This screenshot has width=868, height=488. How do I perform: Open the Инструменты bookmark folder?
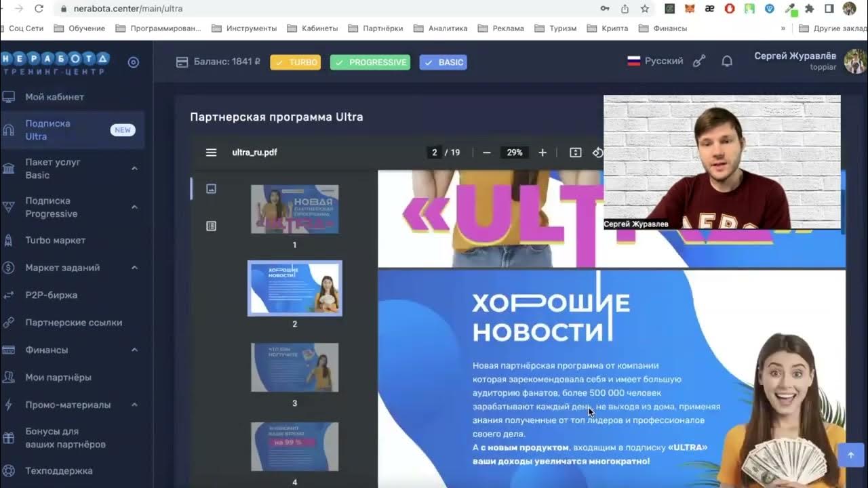coord(244,28)
